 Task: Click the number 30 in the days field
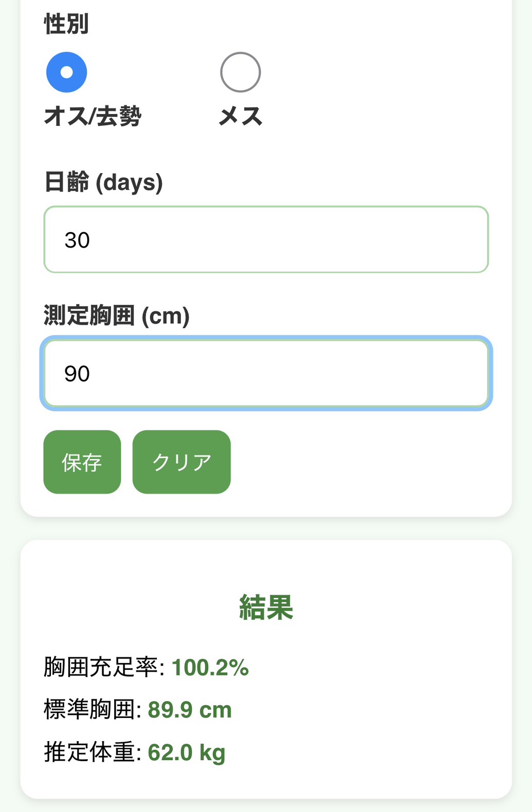[x=77, y=240]
